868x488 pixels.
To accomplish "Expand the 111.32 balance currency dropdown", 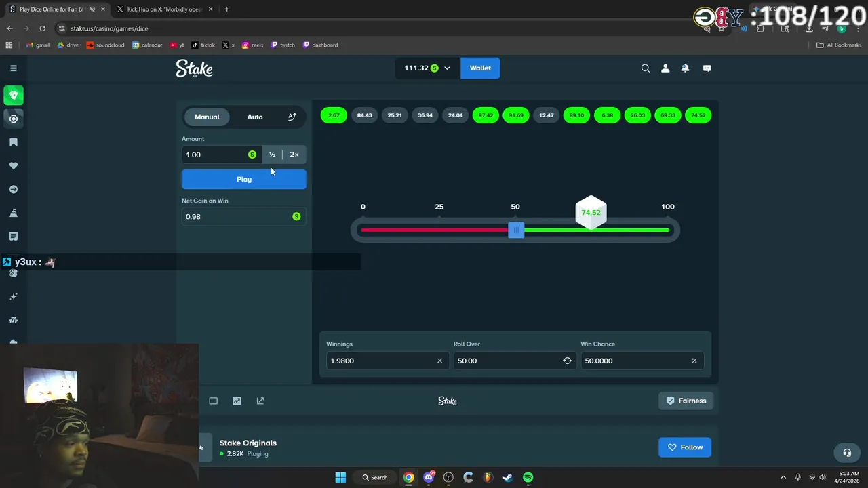I will pos(427,68).
